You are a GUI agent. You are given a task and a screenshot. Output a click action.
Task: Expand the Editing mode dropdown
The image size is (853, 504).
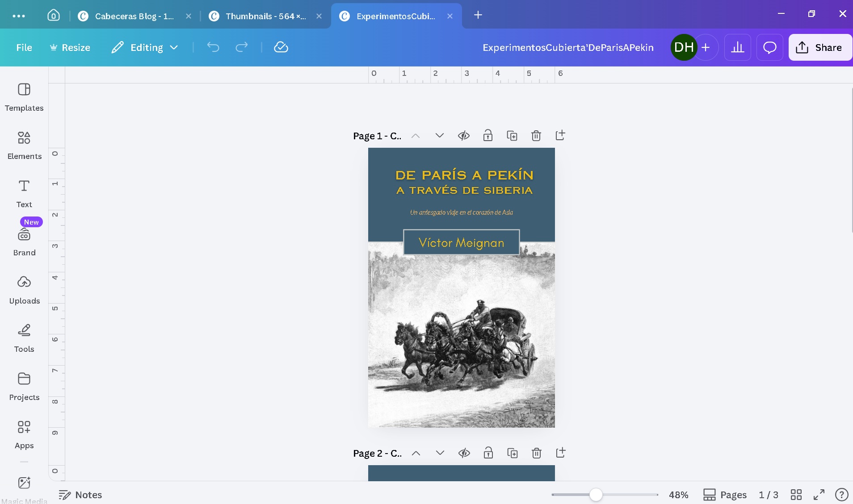(x=145, y=47)
